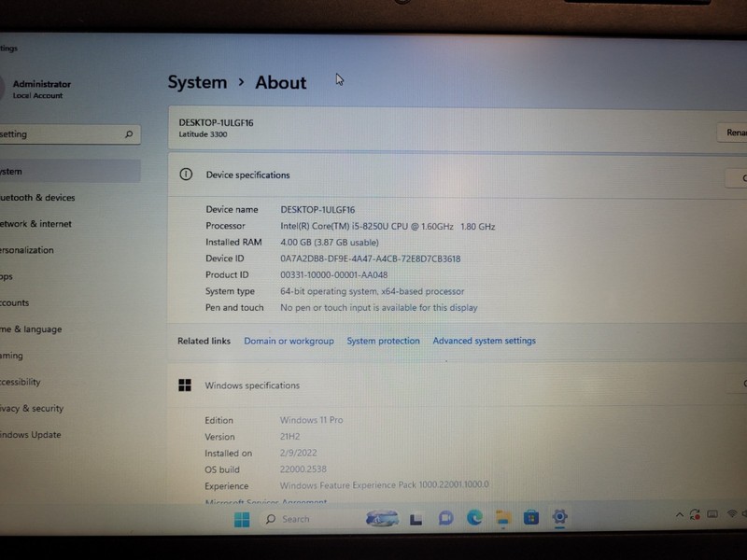Screen dimensions: 747x560
Task: Open Microsoft Edge from the taskbar
Action: (474, 517)
